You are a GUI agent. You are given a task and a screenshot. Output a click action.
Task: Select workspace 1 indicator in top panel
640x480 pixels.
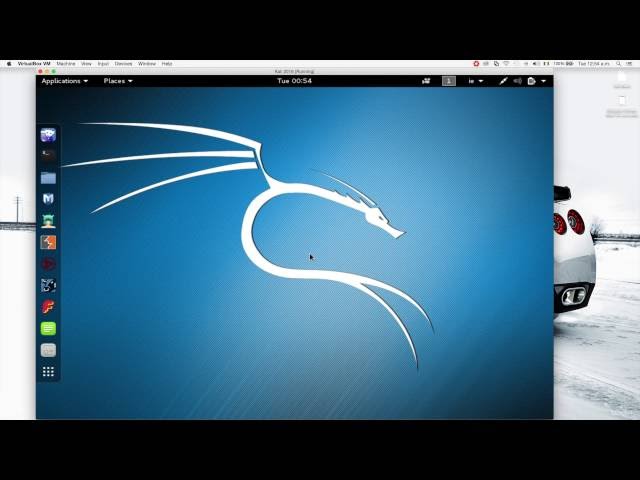tap(449, 81)
